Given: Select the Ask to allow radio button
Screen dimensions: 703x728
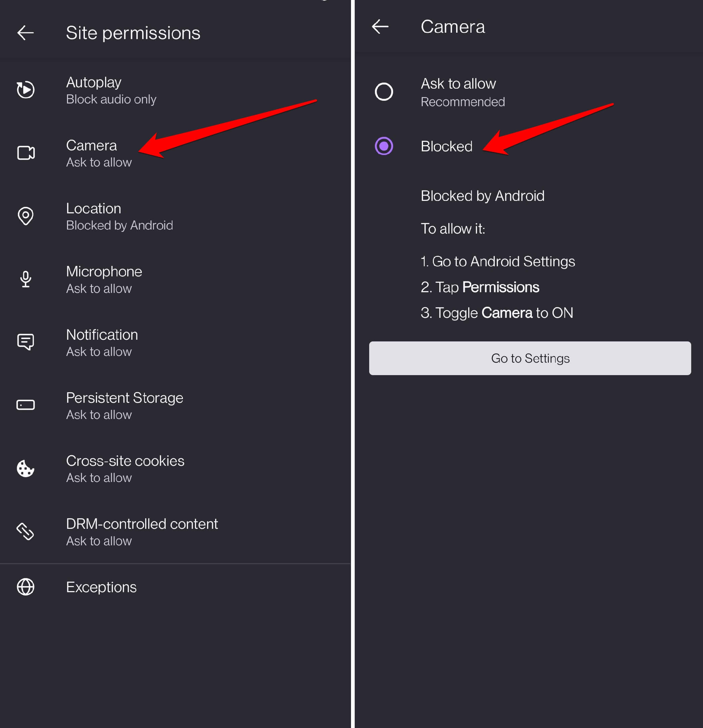Looking at the screenshot, I should coord(384,92).
